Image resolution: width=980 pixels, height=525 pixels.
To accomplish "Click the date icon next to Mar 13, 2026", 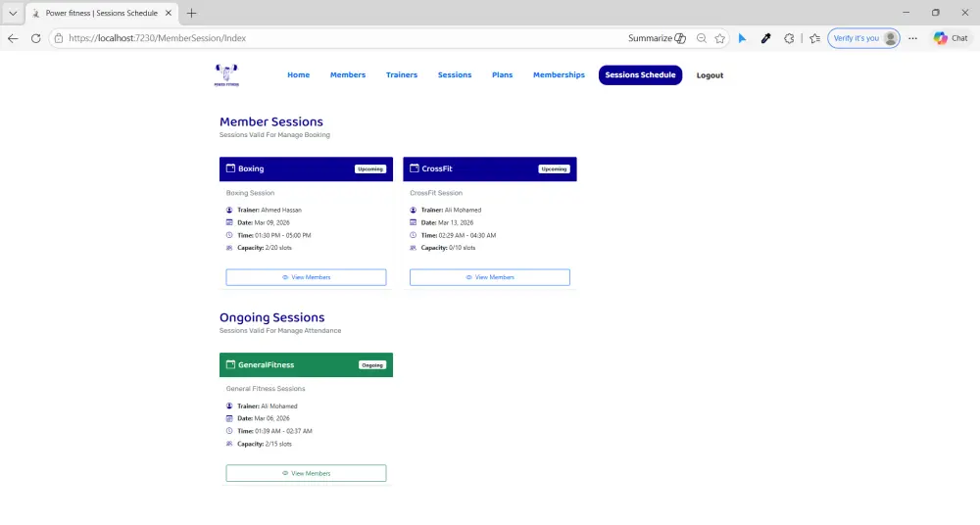I will point(414,222).
